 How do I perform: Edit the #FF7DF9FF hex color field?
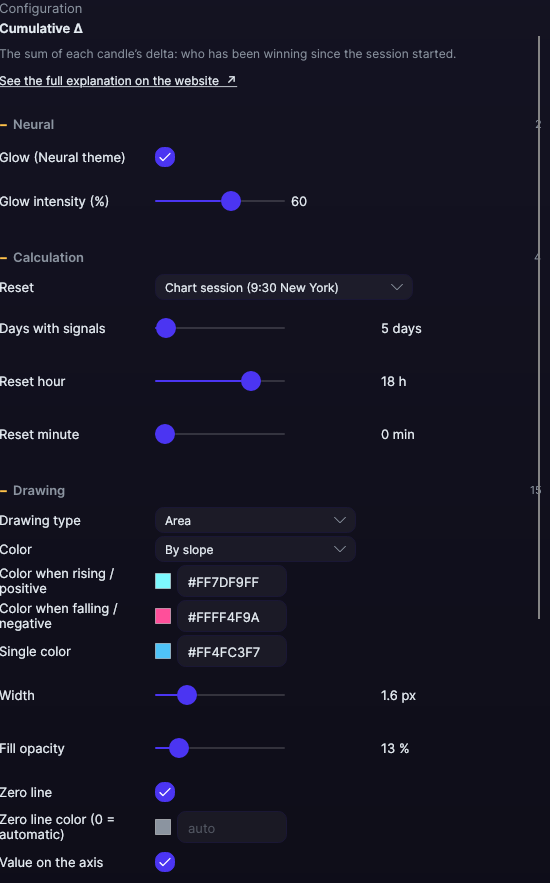[x=232, y=582]
